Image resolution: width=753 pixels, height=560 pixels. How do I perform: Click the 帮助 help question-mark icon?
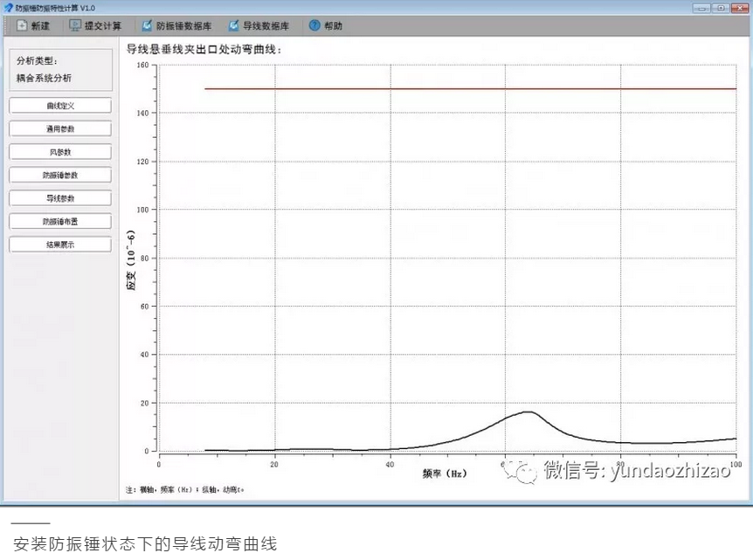pyautogui.click(x=315, y=26)
